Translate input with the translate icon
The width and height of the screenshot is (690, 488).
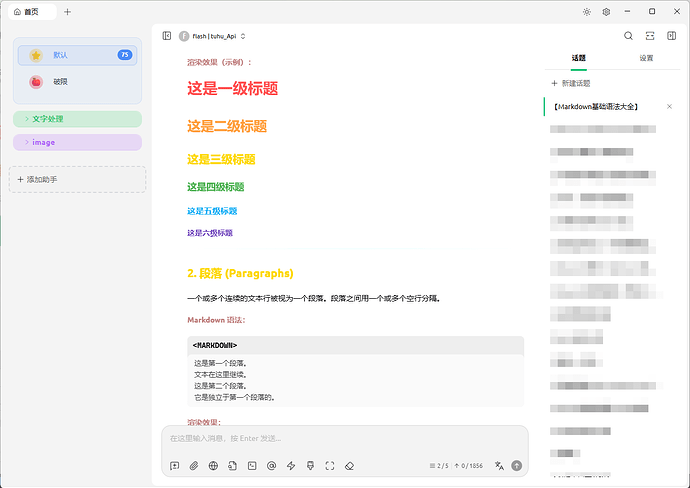coord(499,466)
